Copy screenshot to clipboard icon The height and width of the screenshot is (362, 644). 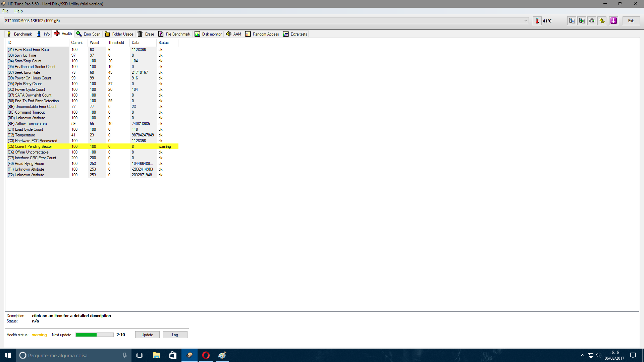tap(582, 21)
